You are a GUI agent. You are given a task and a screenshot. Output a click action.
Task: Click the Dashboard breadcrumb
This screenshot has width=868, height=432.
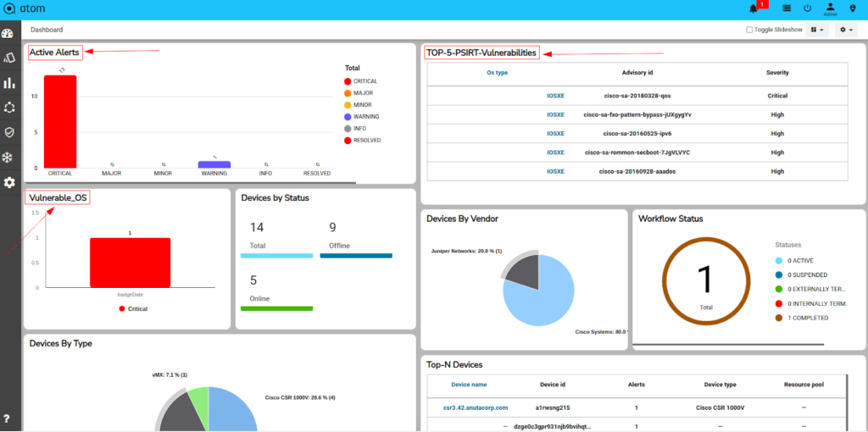(x=47, y=30)
